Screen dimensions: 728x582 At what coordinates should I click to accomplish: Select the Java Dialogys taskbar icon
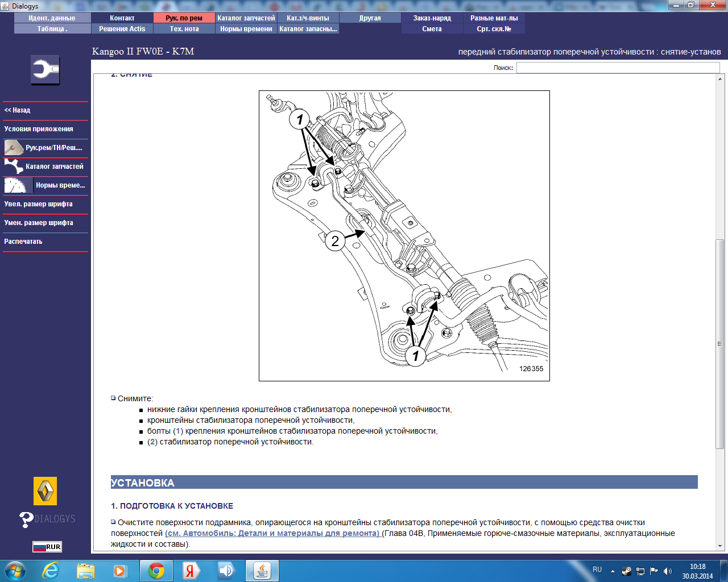tap(262, 571)
